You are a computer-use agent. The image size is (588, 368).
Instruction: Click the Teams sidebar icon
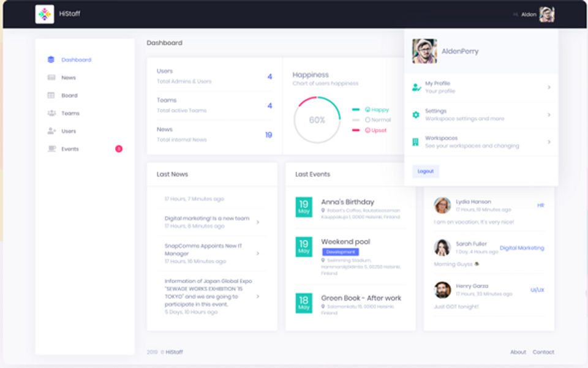click(x=51, y=113)
